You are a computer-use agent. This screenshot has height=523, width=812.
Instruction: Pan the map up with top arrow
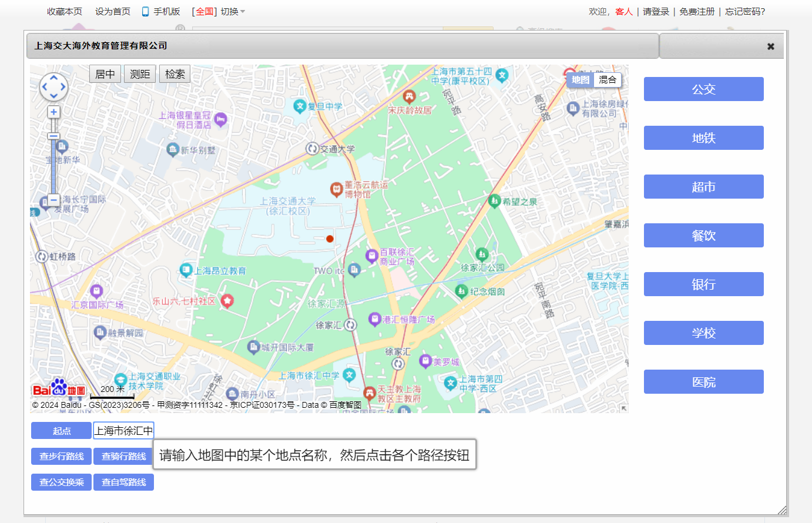click(x=53, y=78)
